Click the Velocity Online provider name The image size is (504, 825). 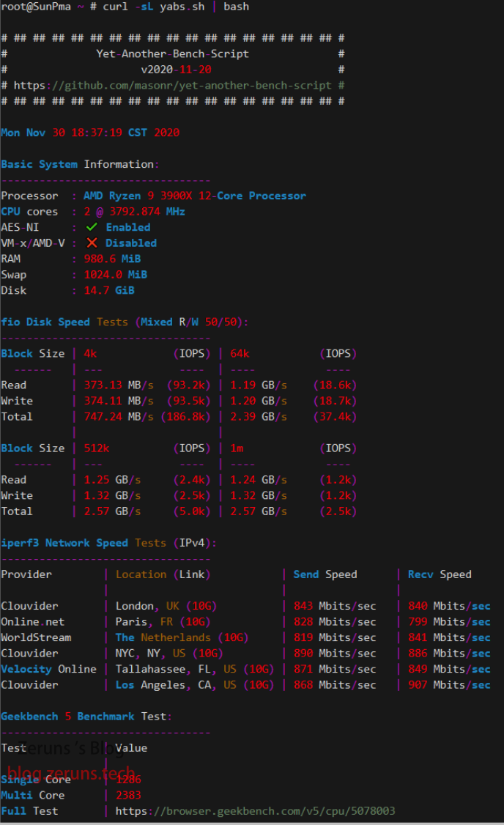48,669
